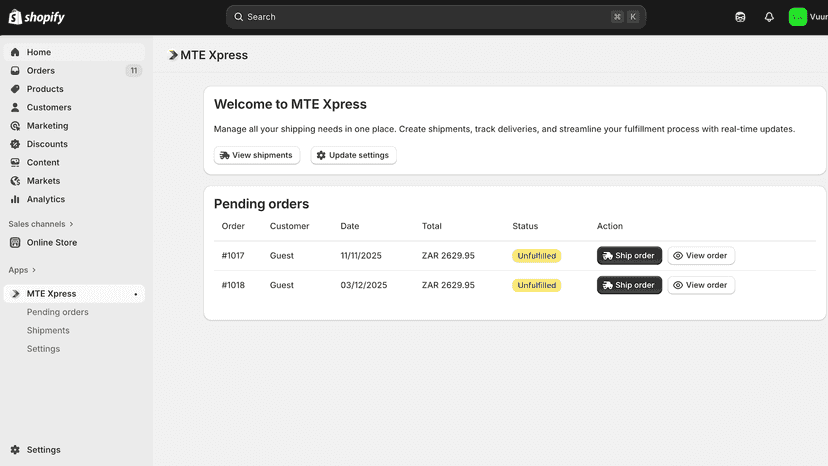Open the notifications bell
The width and height of the screenshot is (828, 466).
(769, 17)
